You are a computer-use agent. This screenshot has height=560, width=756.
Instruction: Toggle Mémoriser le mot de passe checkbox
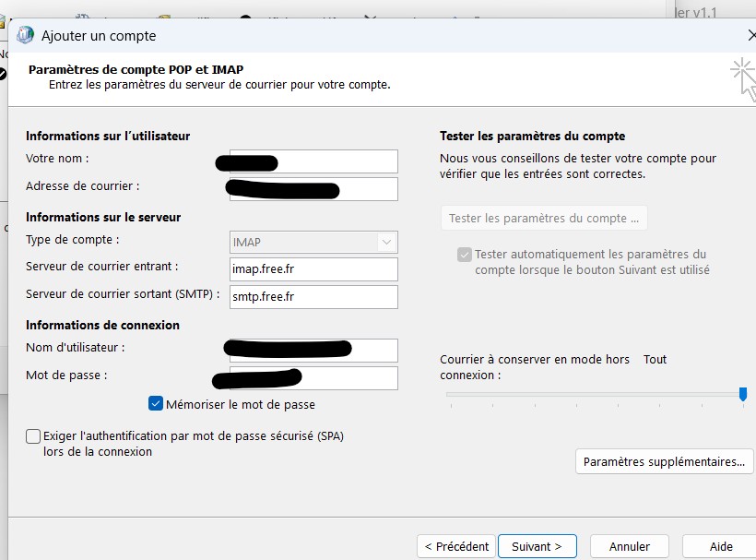coord(155,404)
